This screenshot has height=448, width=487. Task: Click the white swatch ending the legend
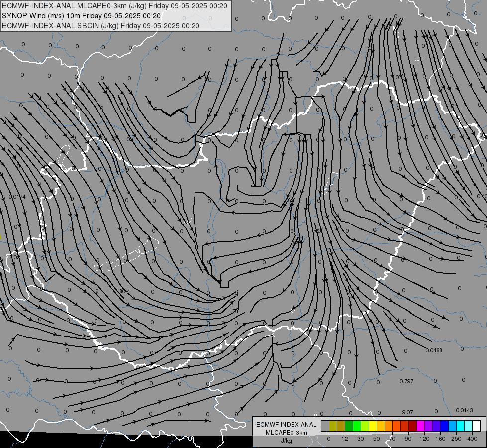pos(477,426)
